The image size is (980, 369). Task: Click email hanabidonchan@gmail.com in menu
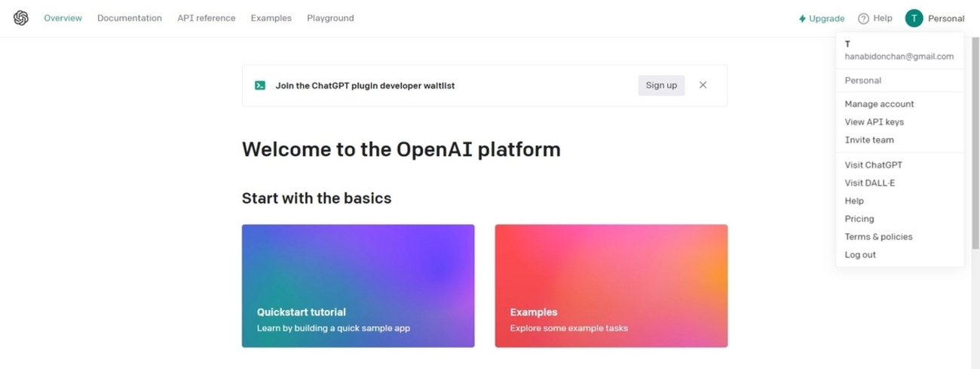tap(899, 57)
